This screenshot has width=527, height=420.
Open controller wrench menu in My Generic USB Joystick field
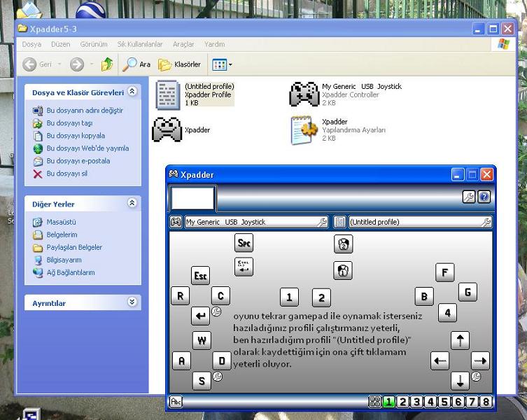[322, 222]
